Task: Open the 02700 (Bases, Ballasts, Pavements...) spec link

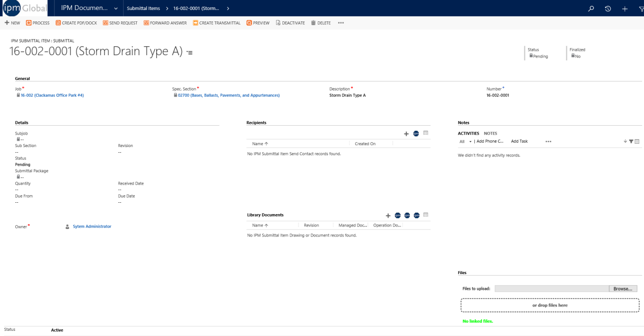Action: click(x=229, y=95)
